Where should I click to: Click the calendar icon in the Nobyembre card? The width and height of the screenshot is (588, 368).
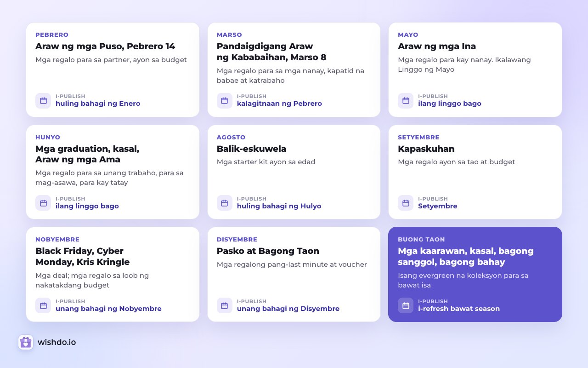pos(43,305)
